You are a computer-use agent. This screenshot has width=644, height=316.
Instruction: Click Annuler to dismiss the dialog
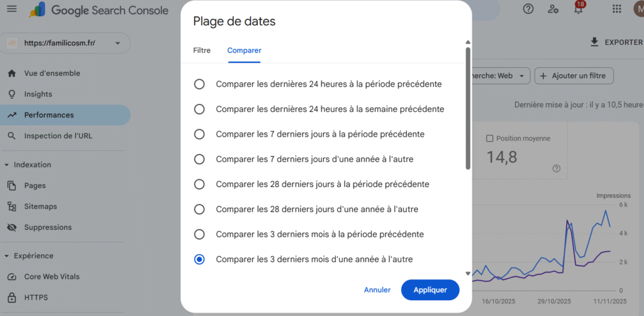pos(377,290)
